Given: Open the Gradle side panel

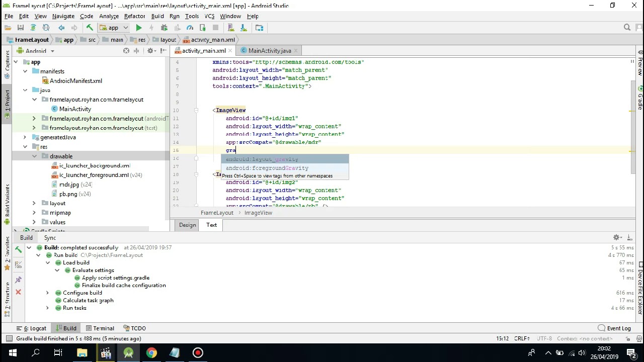Looking at the screenshot, I should pos(640,99).
